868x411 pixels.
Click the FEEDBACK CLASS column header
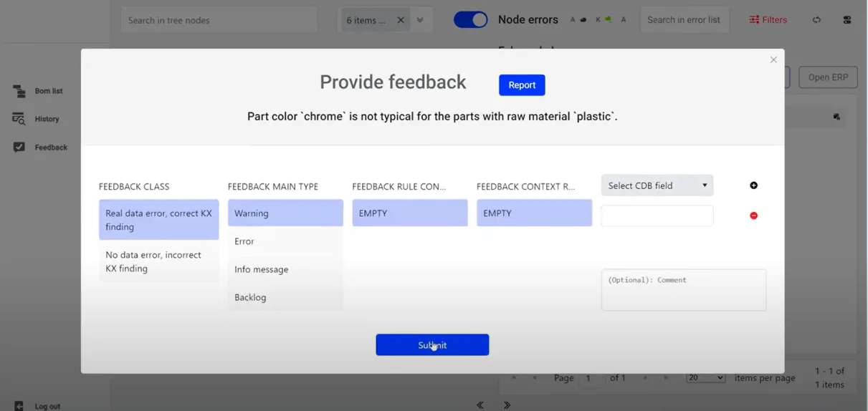click(x=134, y=186)
